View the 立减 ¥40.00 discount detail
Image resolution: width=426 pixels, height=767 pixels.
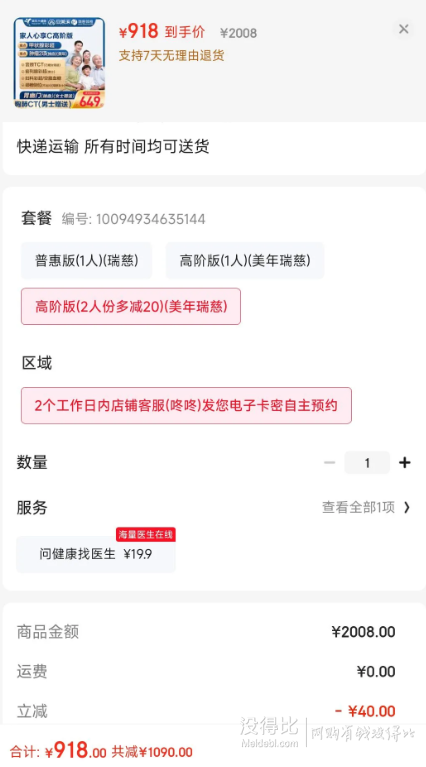coord(206,711)
